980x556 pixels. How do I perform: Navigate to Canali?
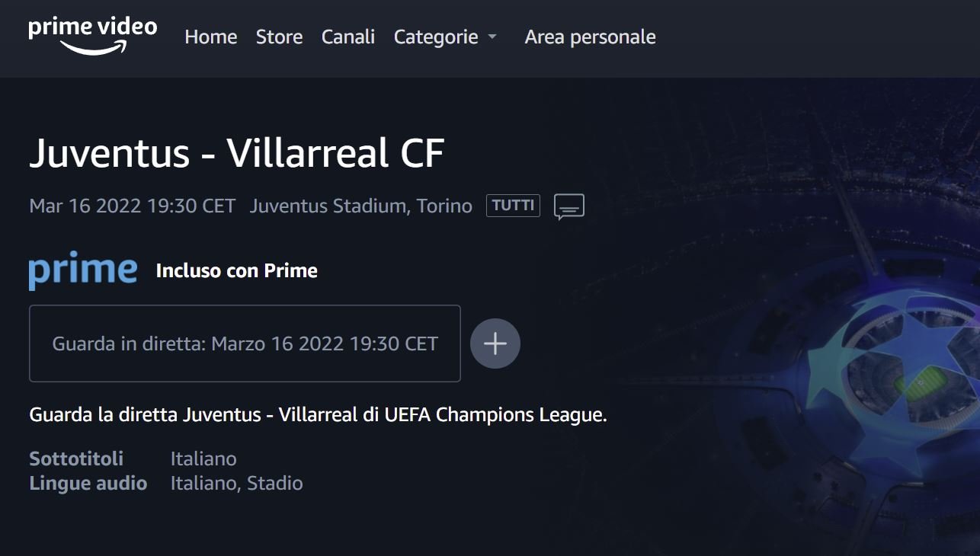click(x=348, y=37)
